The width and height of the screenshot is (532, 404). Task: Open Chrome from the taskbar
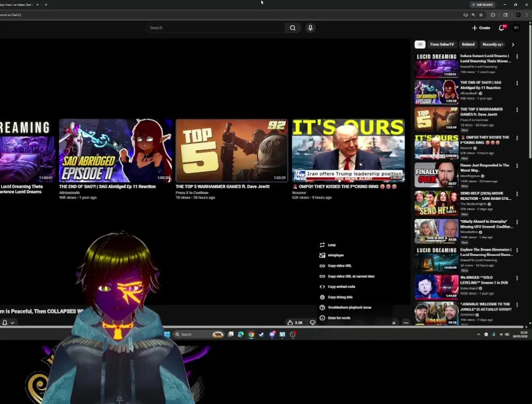(x=251, y=334)
